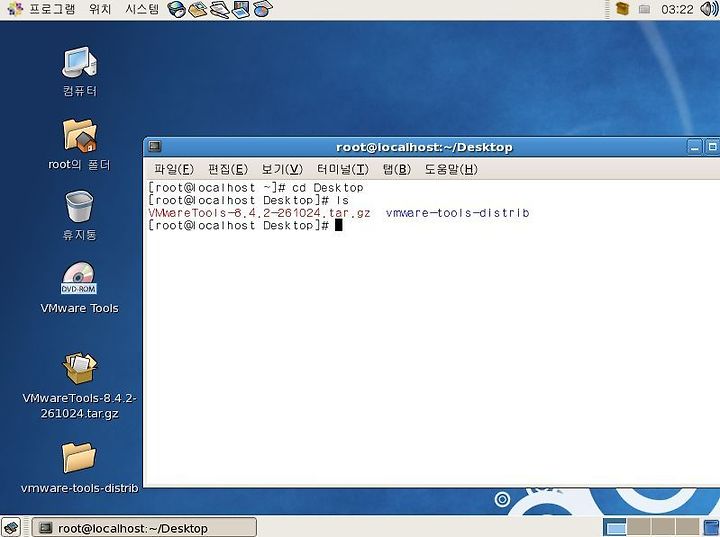
Task: Click the terminal cursor at the prompt
Action: pyautogui.click(x=338, y=225)
